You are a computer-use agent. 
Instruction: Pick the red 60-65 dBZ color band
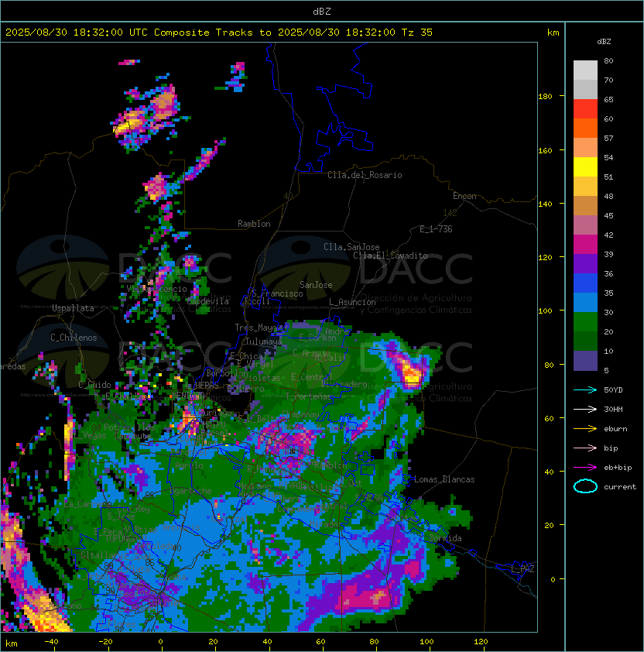585,109
